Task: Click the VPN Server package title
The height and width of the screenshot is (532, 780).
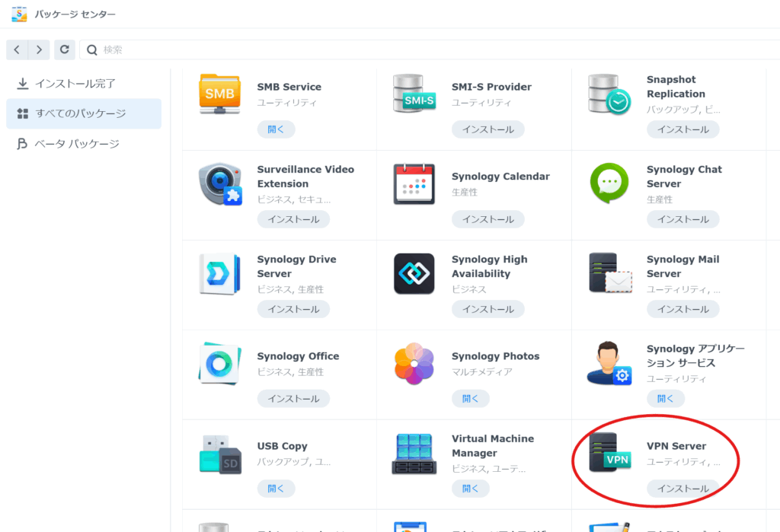Action: tap(676, 446)
